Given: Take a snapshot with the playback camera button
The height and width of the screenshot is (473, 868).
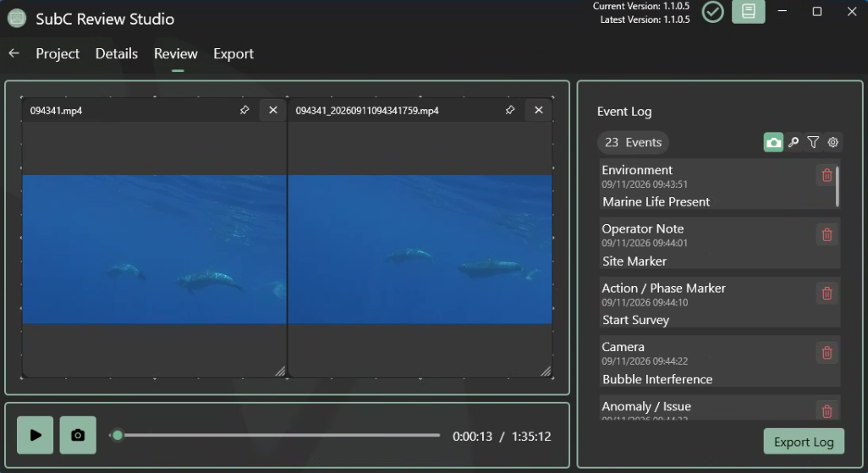Looking at the screenshot, I should (78, 435).
